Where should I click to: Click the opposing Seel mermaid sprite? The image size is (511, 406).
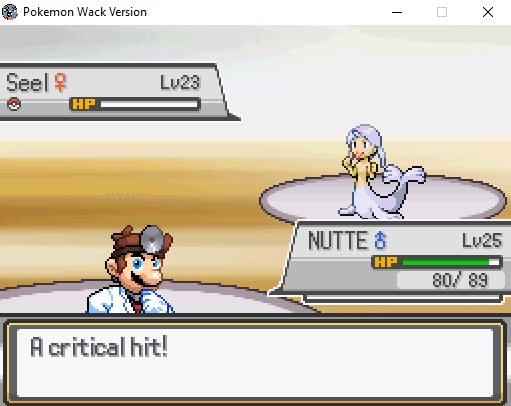pos(381,172)
